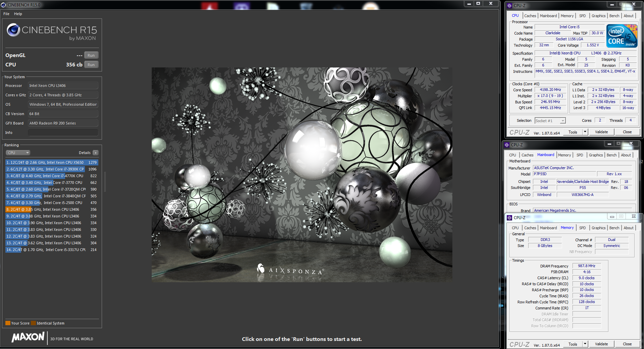Click Core Speed value 4198.20 MHz

pos(550,90)
